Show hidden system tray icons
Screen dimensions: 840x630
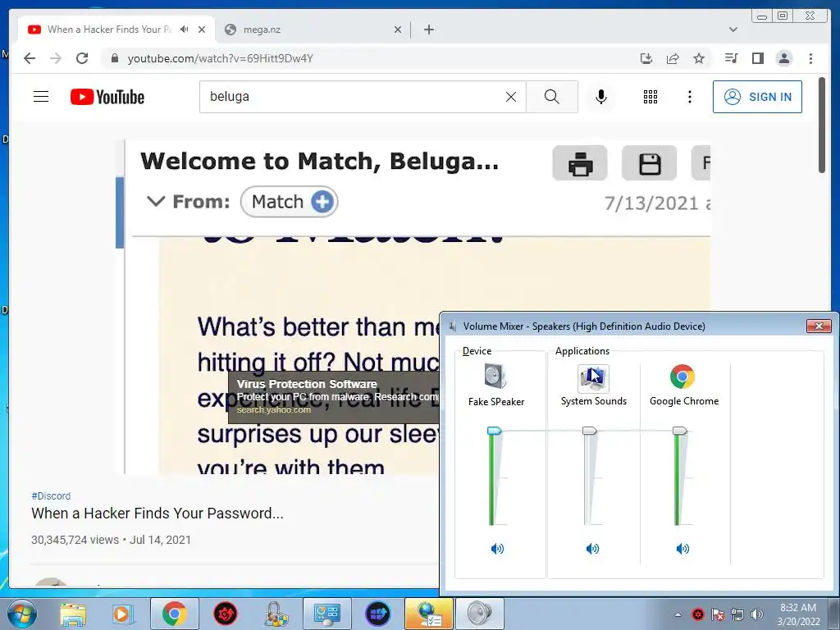pyautogui.click(x=678, y=614)
